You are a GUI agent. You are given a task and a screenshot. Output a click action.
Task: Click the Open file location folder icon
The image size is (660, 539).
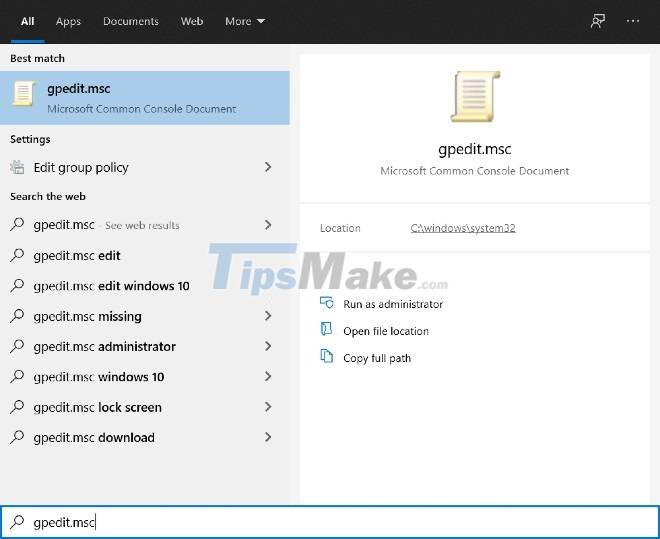[326, 329]
